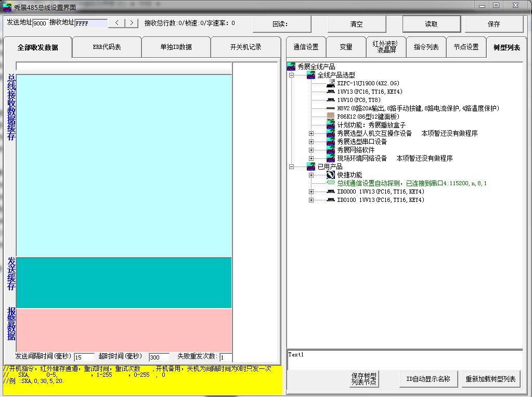The width and height of the screenshot is (532, 397).
Task: Click the 1UV10 device icon
Action: (331, 100)
